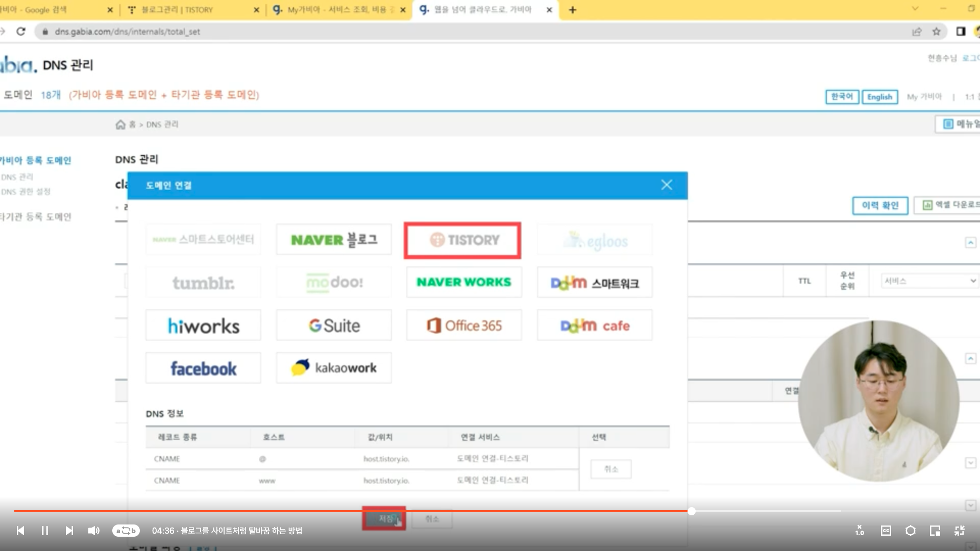Image resolution: width=980 pixels, height=551 pixels.
Task: Pause the video playback
Action: click(x=45, y=531)
